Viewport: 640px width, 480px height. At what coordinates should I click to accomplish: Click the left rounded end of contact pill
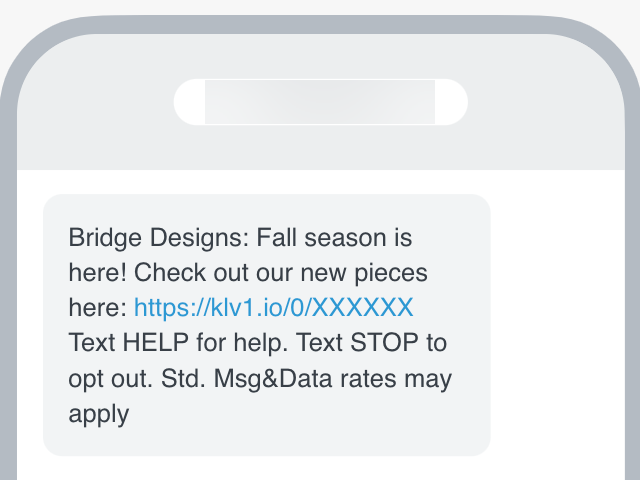coord(190,102)
